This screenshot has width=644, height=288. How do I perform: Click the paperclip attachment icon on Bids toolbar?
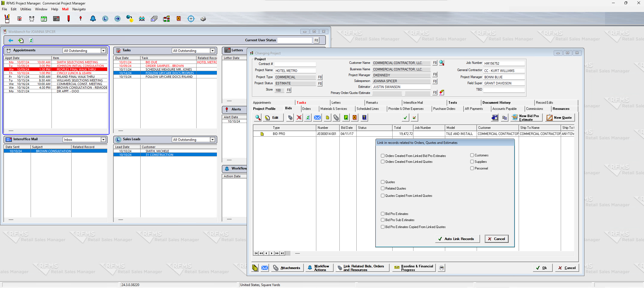click(336, 117)
